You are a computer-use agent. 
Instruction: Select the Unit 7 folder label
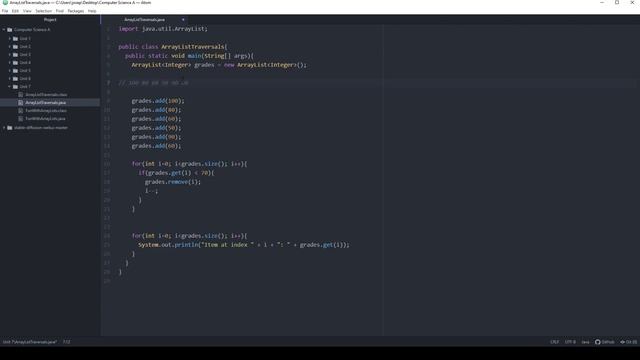pyautogui.click(x=25, y=87)
